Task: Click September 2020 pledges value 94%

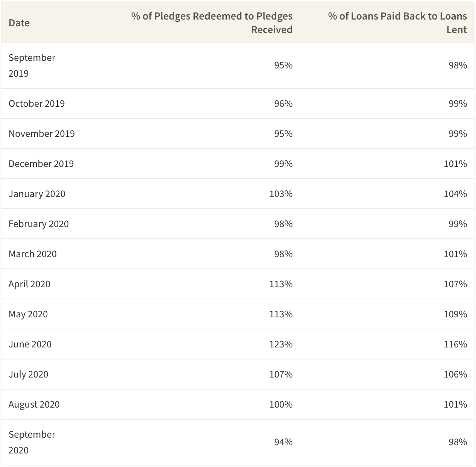Action: point(283,442)
